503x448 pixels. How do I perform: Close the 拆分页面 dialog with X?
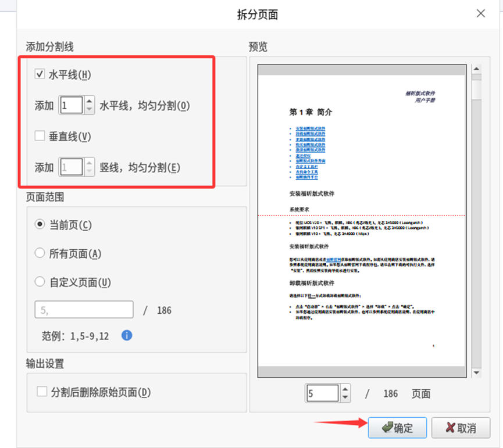click(x=481, y=13)
